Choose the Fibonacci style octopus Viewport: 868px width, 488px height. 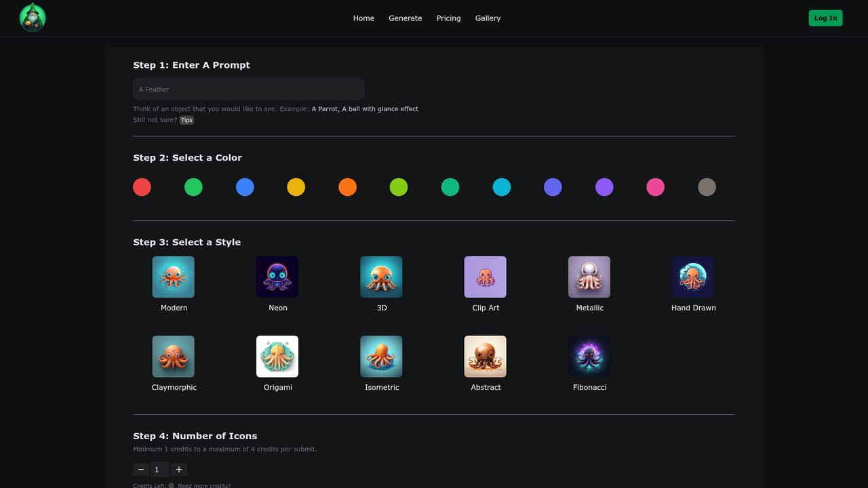(589, 357)
